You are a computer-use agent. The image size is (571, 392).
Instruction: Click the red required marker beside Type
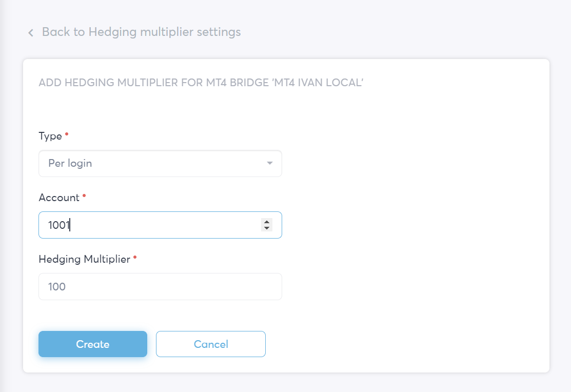(x=67, y=134)
